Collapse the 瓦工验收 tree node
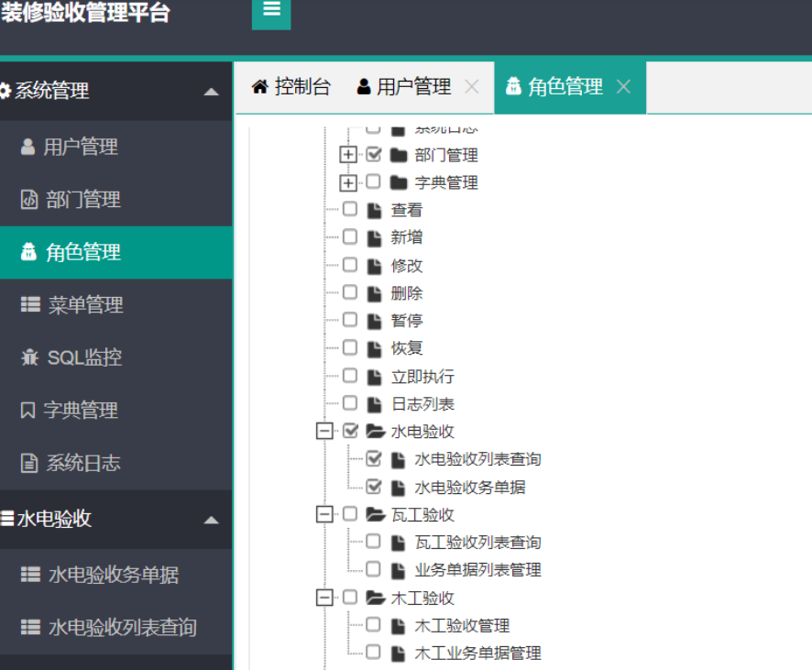Viewport: 812px width, 670px height. pyautogui.click(x=324, y=514)
